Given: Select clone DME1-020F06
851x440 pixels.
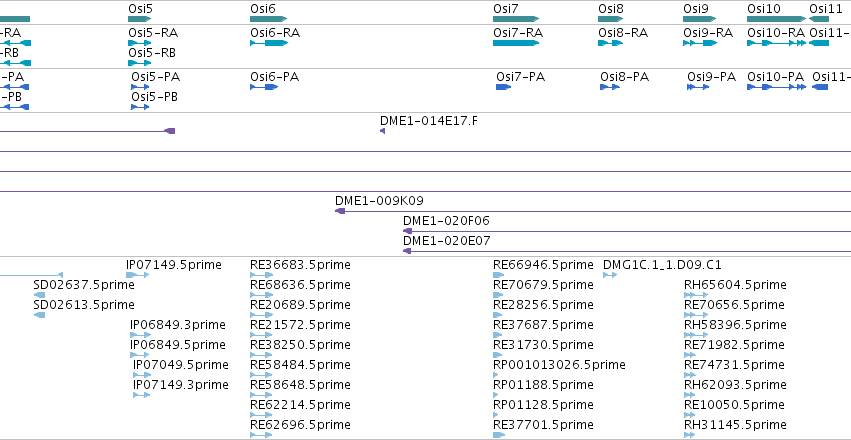Looking at the screenshot, I should click(627, 231).
